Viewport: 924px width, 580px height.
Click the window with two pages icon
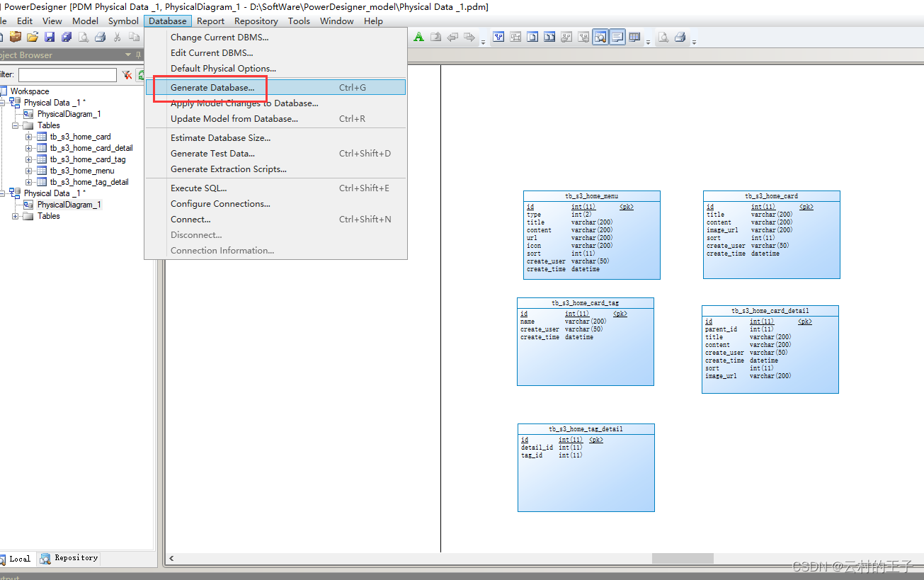click(549, 37)
